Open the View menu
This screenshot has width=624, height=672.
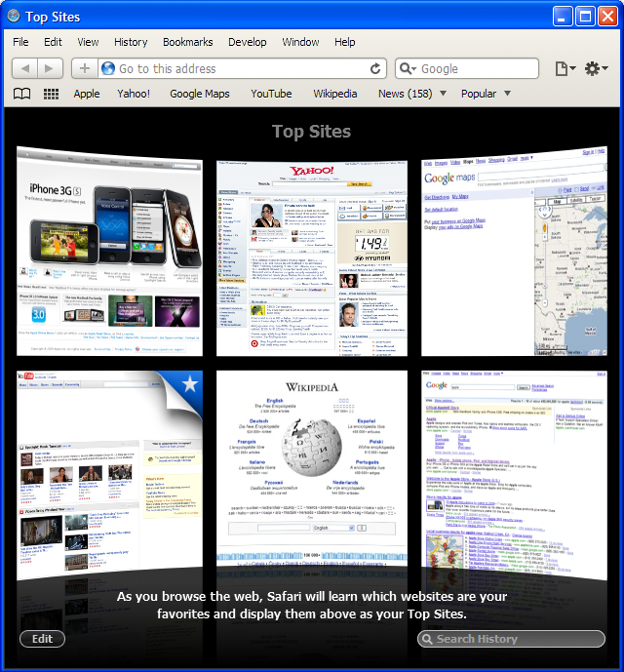tap(88, 42)
